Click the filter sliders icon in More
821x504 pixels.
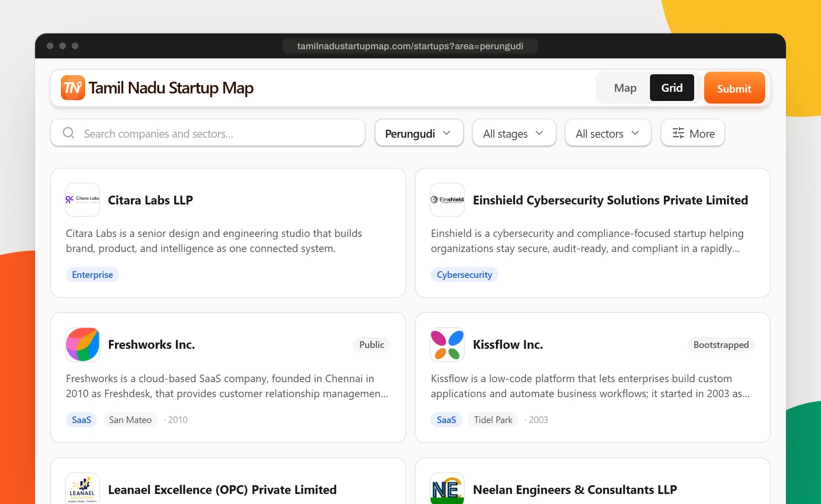(x=678, y=133)
